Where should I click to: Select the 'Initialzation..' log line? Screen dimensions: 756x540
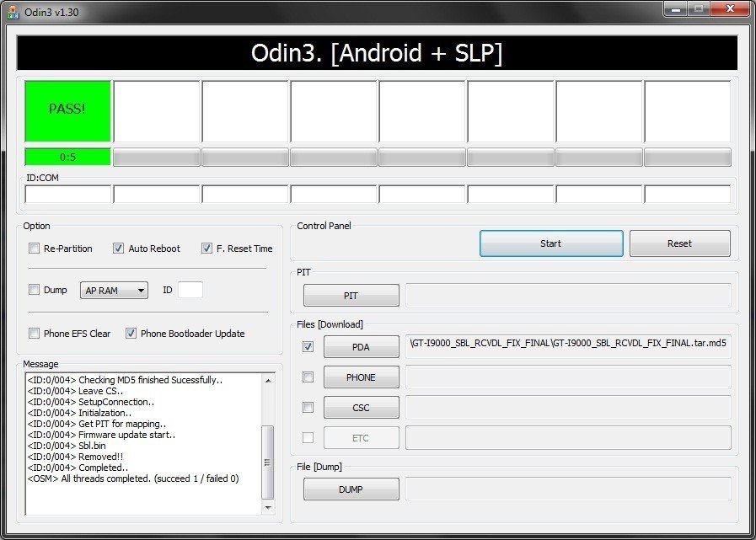(79, 413)
